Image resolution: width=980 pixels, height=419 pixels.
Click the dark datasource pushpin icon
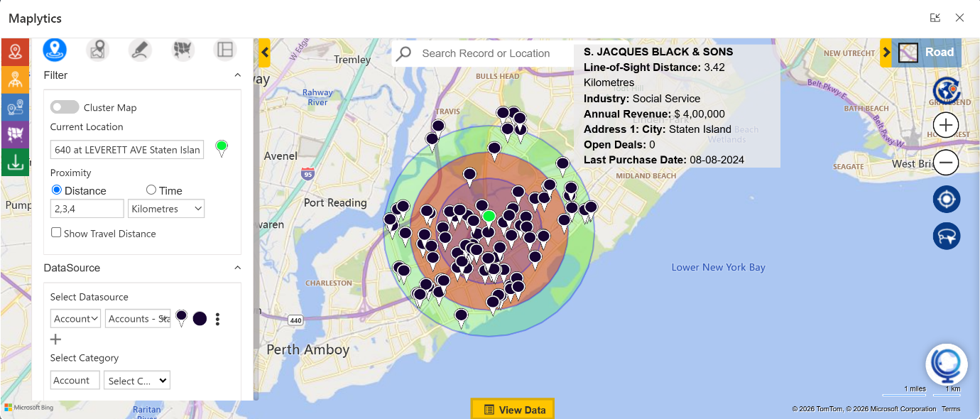(182, 318)
